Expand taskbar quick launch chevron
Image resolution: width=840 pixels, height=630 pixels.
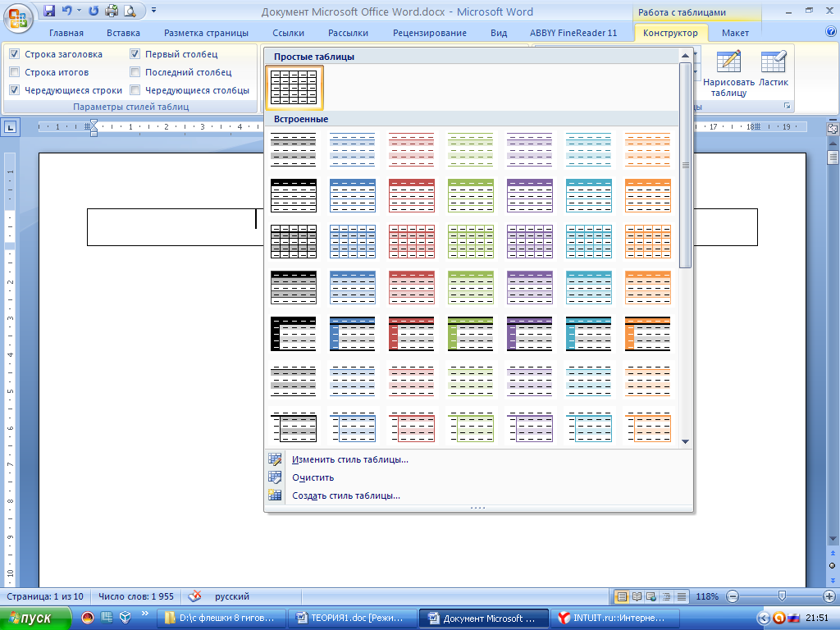[145, 615]
